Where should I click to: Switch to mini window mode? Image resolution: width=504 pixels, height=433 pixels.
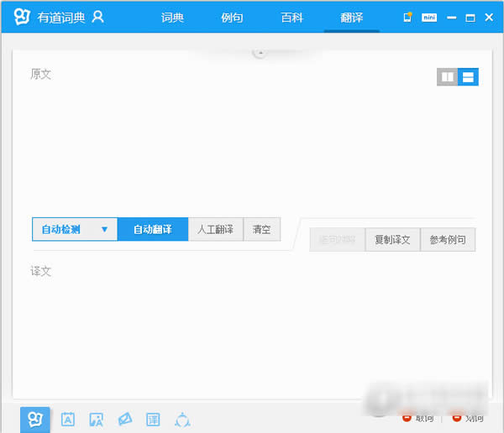click(x=429, y=18)
